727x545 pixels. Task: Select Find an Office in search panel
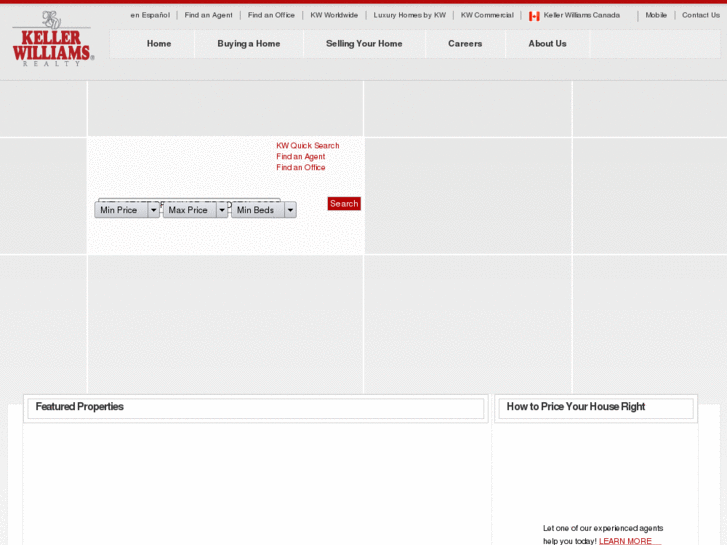point(301,167)
